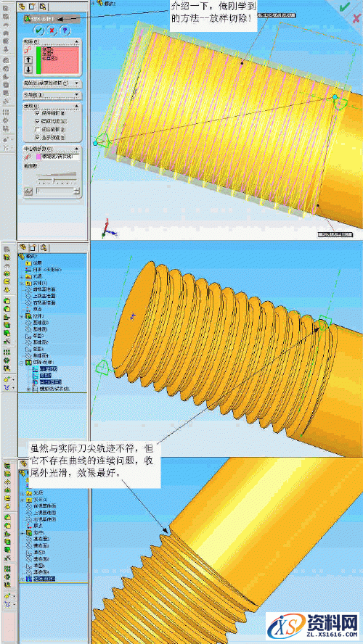Screen dimensions: 363x644
Task: Select FeatureManager tab above the middle tree
Action: click(x=23, y=247)
